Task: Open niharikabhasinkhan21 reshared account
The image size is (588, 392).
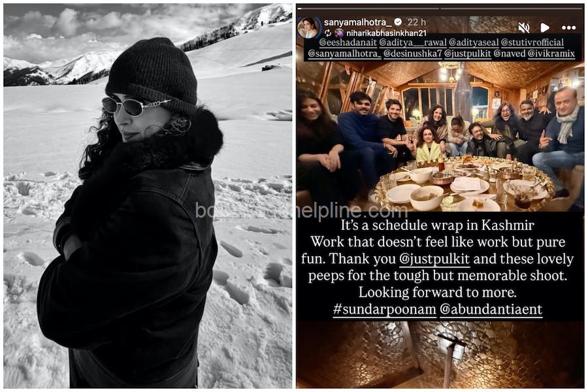Action: click(387, 33)
